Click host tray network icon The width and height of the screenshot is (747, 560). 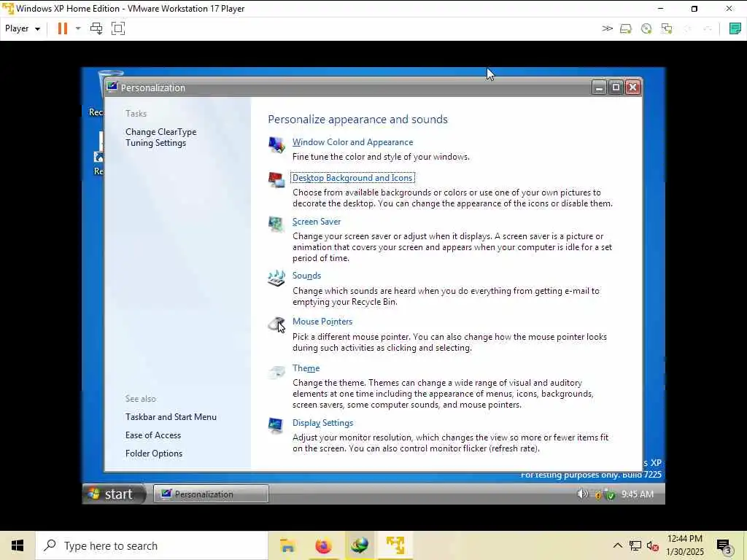pos(635,545)
